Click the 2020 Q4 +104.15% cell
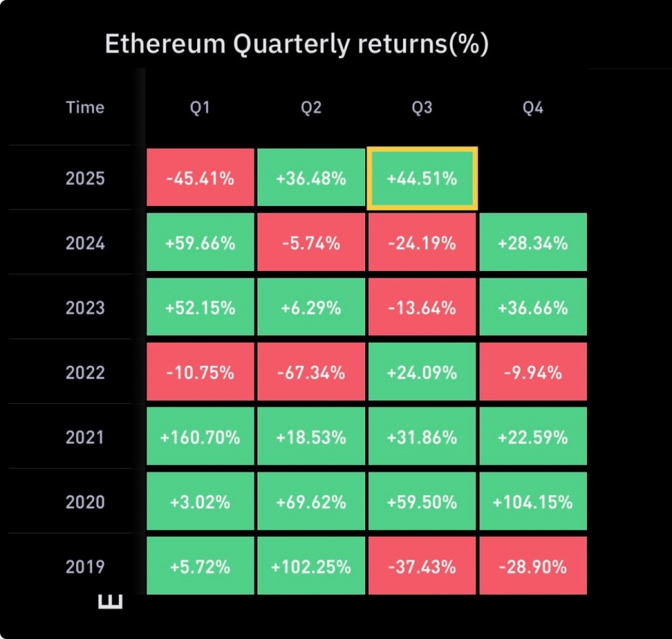 point(533,501)
